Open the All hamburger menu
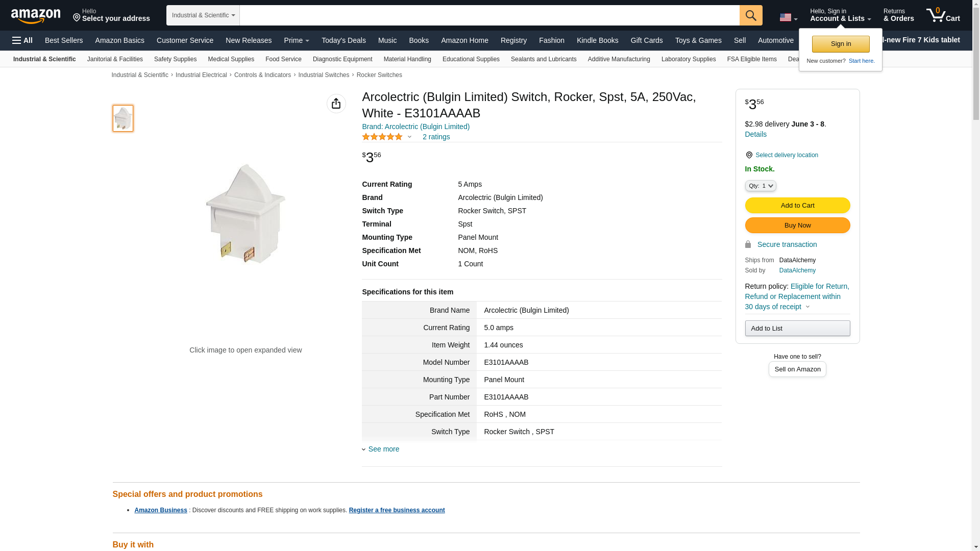Viewport: 980px width, 551px height. point(22,40)
